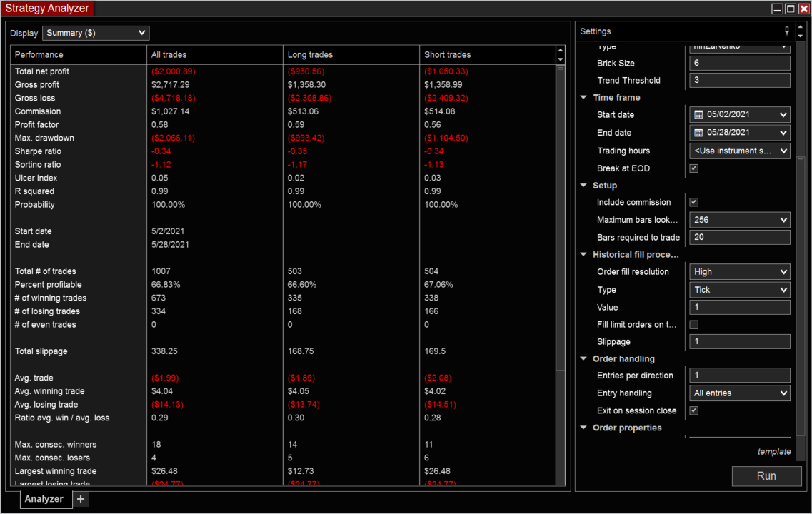This screenshot has height=514, width=812.
Task: Click the All trades column header
Action: (x=215, y=54)
